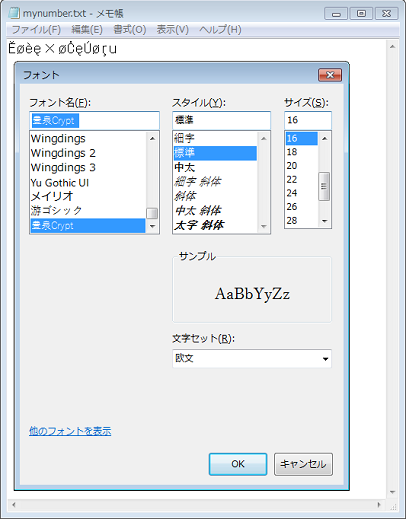Select 標準 style in list
The height and width of the screenshot is (519, 406).
[x=215, y=153]
